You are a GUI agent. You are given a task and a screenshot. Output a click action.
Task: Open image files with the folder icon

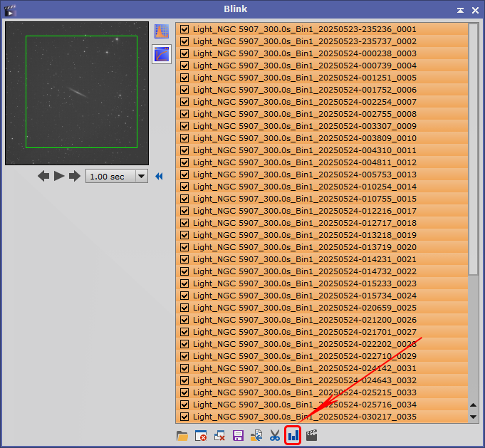pos(182,436)
